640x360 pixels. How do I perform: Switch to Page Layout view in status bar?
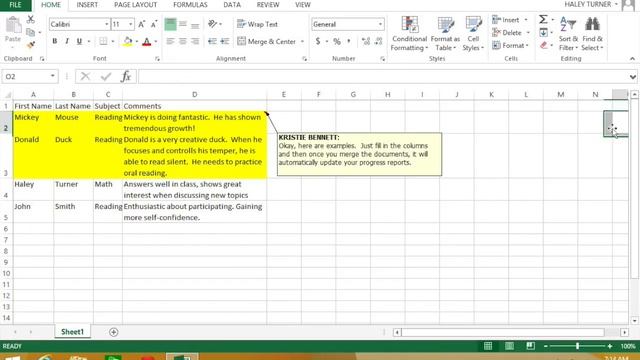coord(509,346)
